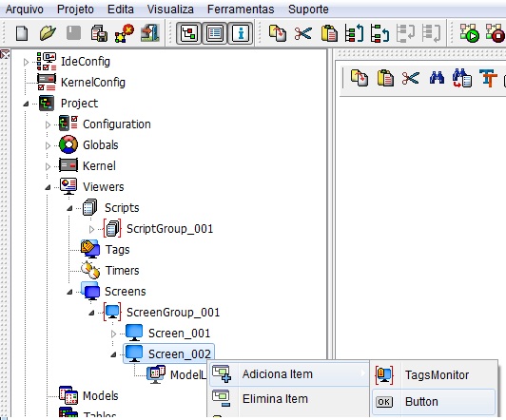Choose Adiciona Item in context menu
The width and height of the screenshot is (506, 420).
[x=289, y=374]
